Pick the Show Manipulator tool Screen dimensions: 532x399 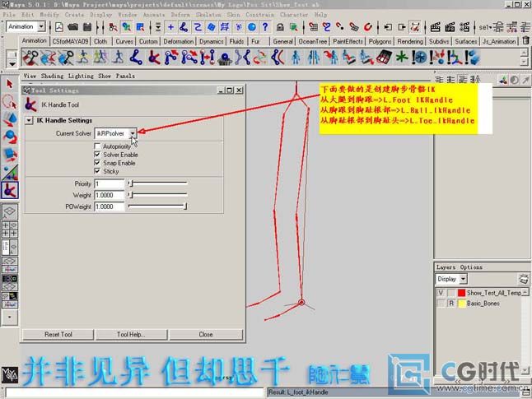click(10, 172)
